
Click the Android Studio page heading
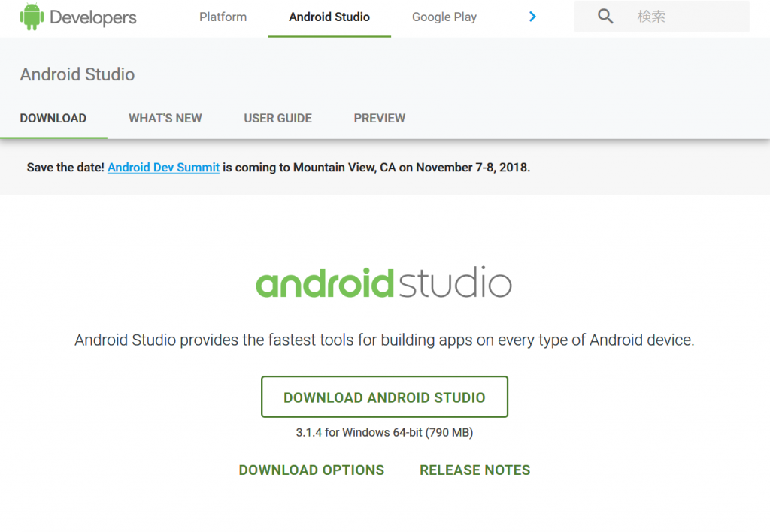point(77,74)
